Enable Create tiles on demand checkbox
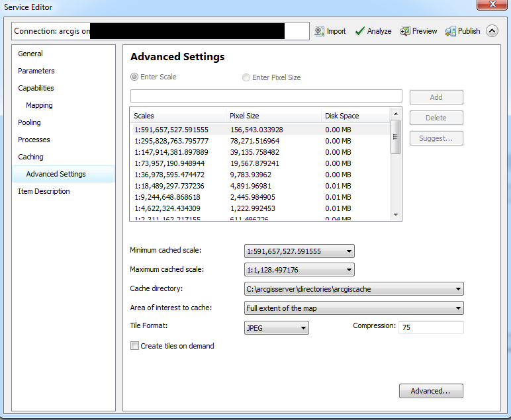The width and height of the screenshot is (511, 420). (x=135, y=346)
